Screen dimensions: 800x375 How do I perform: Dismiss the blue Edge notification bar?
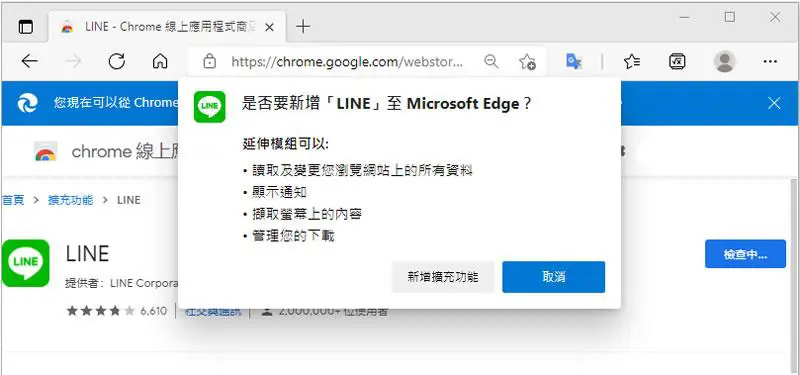tap(774, 104)
